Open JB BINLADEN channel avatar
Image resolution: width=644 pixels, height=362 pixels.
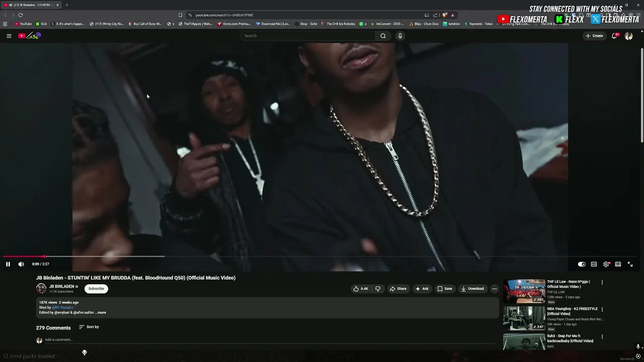[41, 289]
